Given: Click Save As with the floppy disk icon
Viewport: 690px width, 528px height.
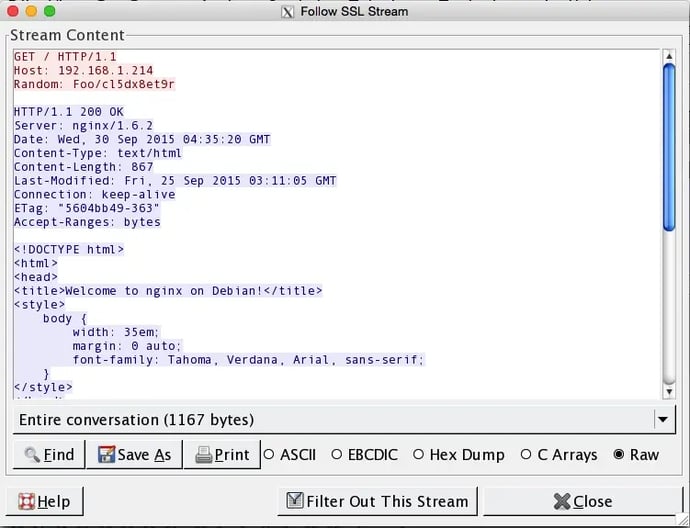Looking at the screenshot, I should click(x=135, y=454).
